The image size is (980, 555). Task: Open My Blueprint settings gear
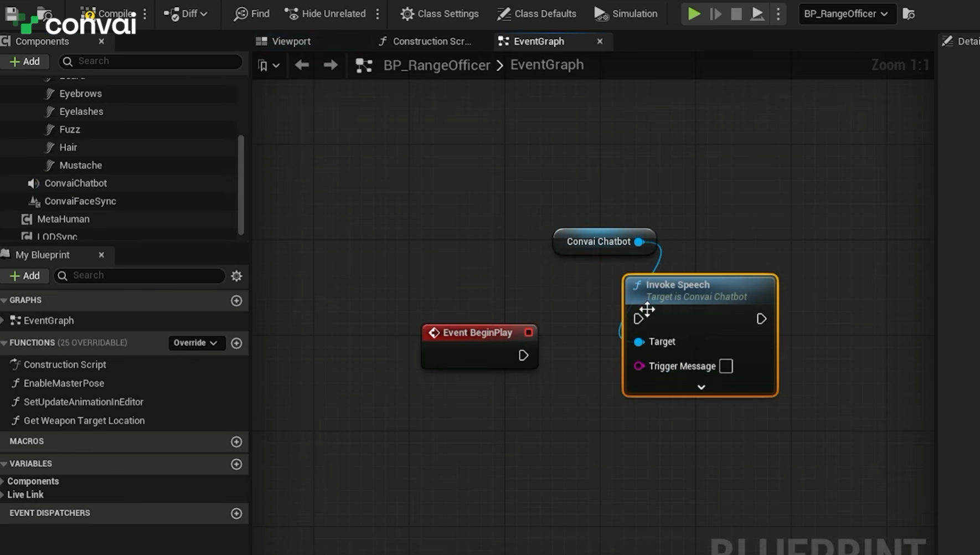pyautogui.click(x=236, y=276)
